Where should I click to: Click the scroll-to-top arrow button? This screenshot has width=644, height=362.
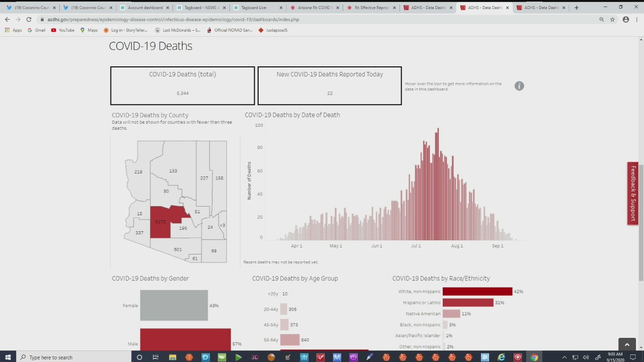pos(627,344)
